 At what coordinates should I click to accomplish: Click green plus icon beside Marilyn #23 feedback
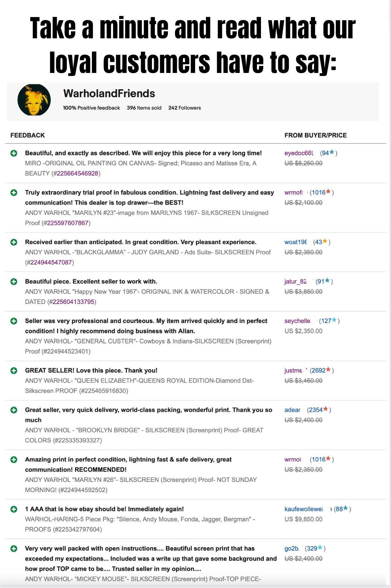(x=14, y=192)
